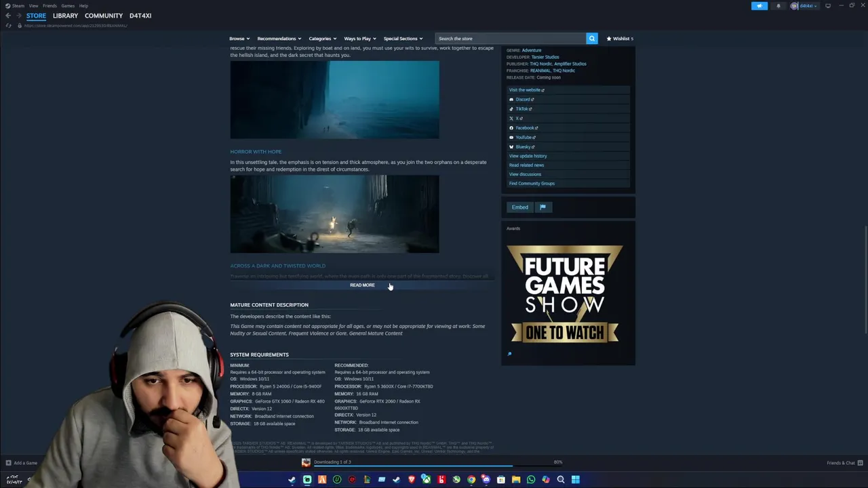Viewport: 868px width, 488px height.
Task: Switch to the LIBRARY tab
Action: 65,16
